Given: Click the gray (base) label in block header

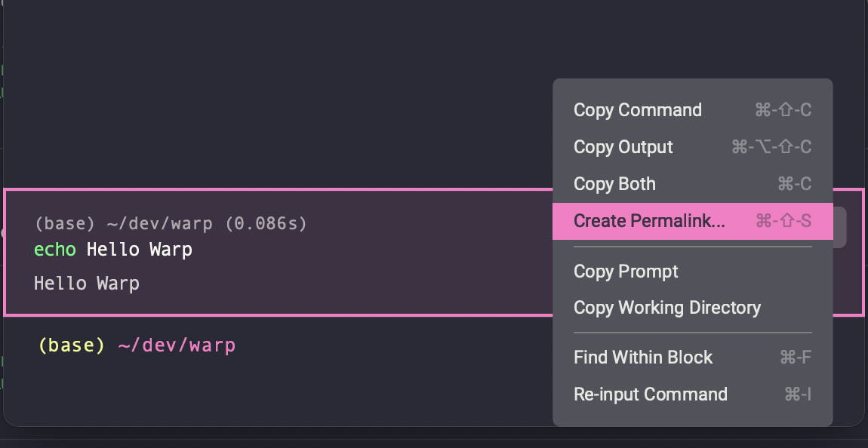Looking at the screenshot, I should 65,223.
